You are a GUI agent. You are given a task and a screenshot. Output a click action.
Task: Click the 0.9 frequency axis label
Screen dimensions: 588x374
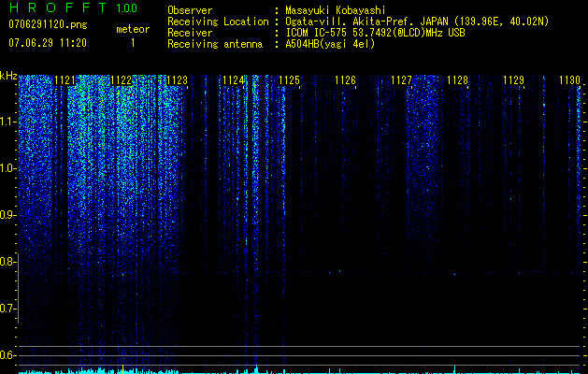(x=8, y=215)
